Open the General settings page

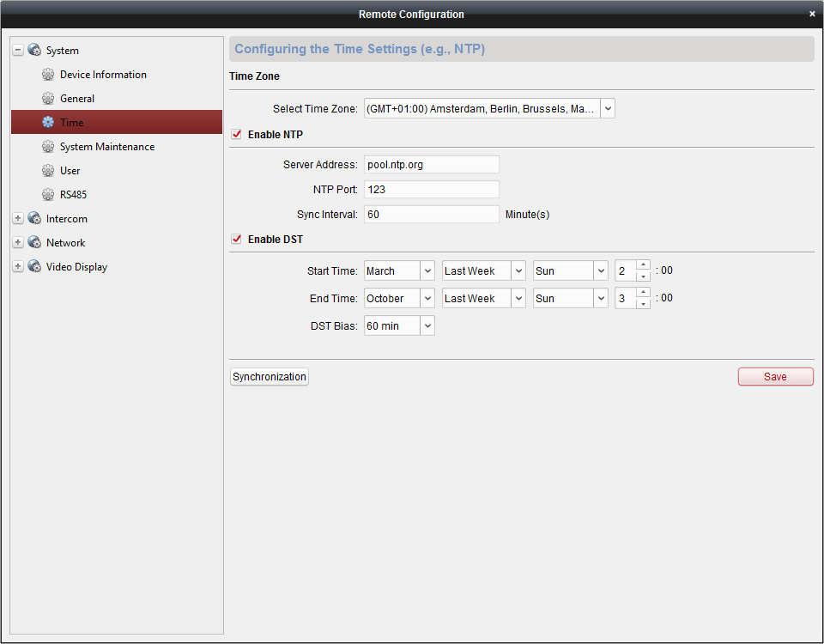point(77,98)
